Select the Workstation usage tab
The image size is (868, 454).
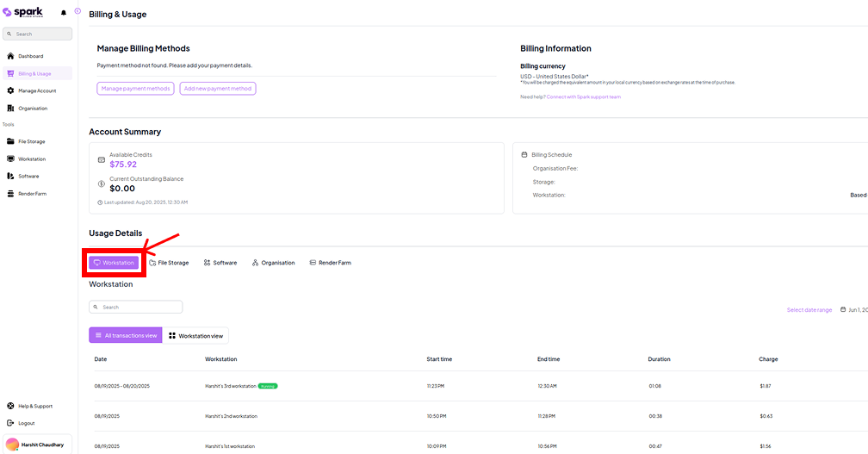coord(114,263)
